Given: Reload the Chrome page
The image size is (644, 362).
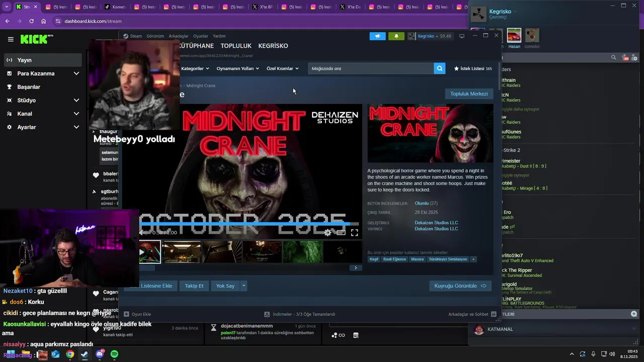Looking at the screenshot, I should tap(31, 21).
